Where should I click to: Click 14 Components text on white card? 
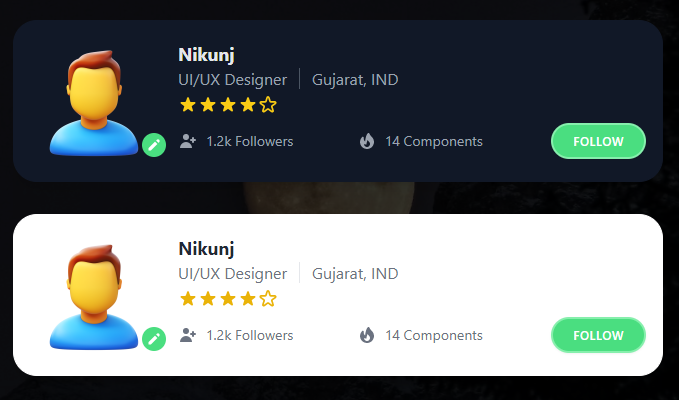pos(434,335)
